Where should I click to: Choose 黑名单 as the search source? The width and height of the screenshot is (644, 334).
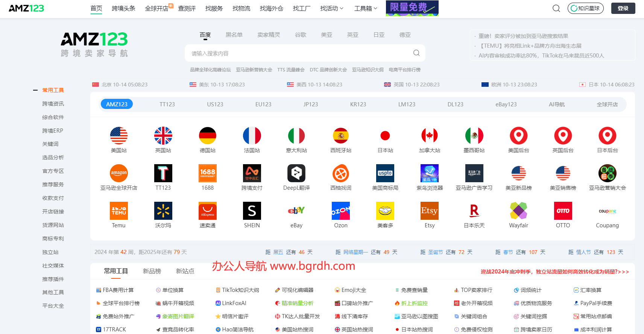click(x=234, y=35)
